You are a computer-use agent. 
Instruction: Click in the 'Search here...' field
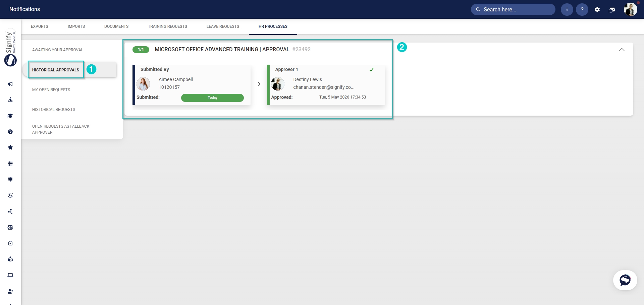(x=513, y=9)
